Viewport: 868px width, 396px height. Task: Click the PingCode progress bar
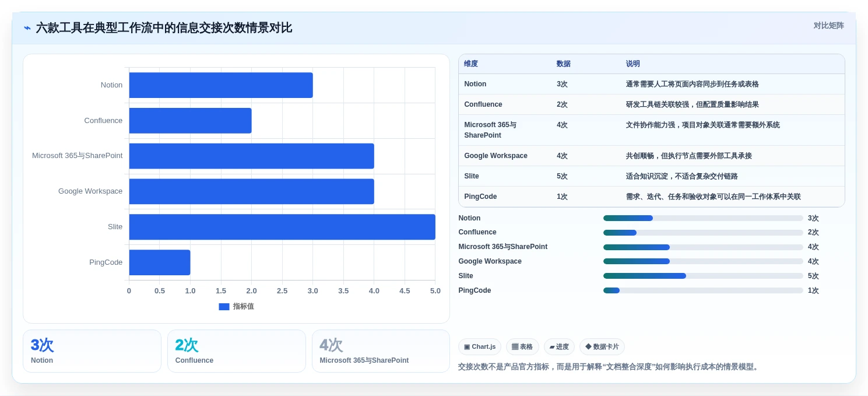703,290
